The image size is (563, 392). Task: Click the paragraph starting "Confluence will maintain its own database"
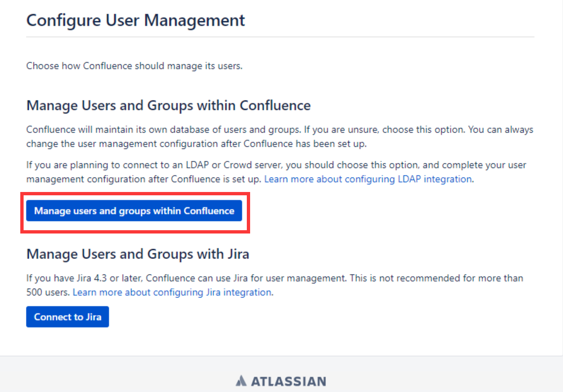point(280,136)
